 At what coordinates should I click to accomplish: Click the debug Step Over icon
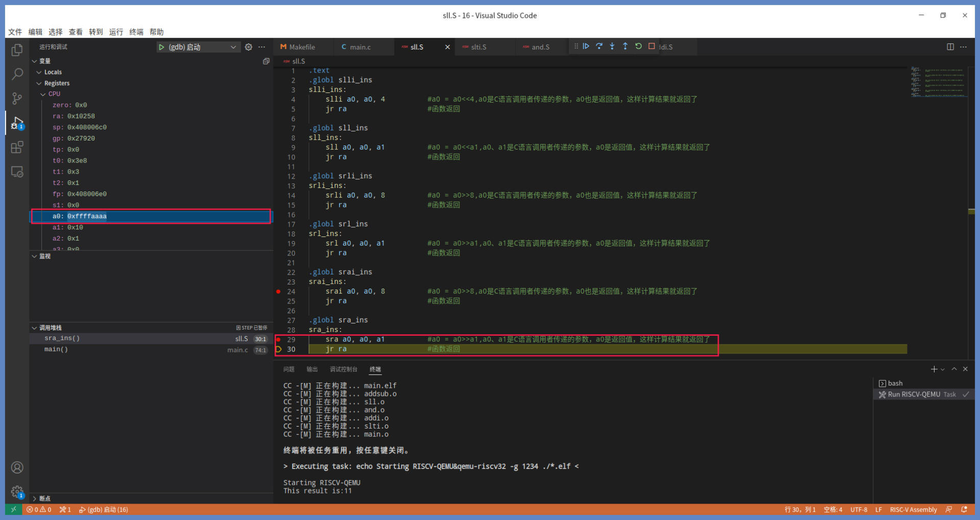point(599,46)
